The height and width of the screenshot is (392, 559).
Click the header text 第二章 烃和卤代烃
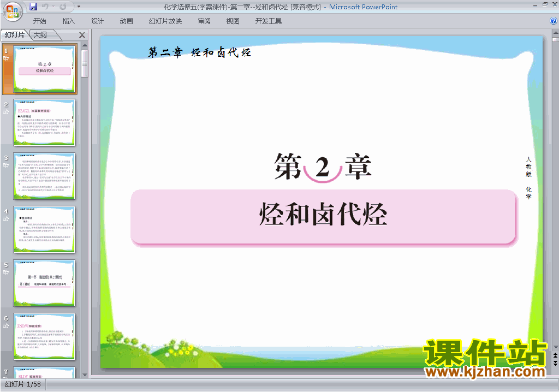click(x=200, y=52)
